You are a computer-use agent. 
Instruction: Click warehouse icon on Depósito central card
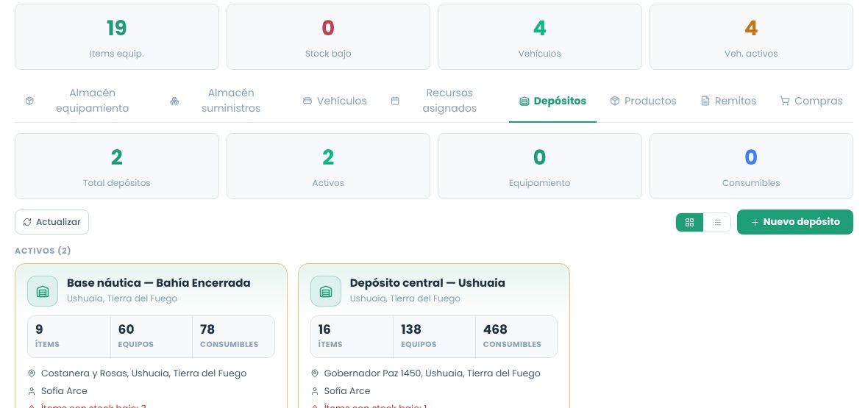click(x=325, y=291)
